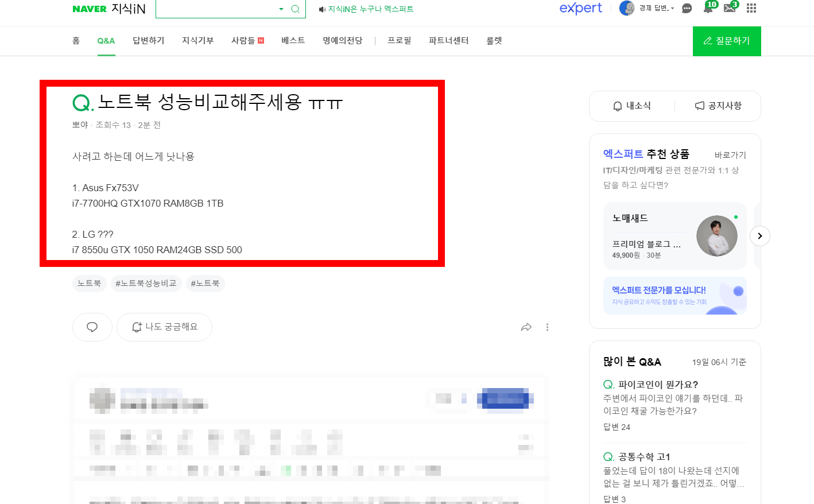Open the 명예의전당 tab
The height and width of the screenshot is (504, 814).
343,41
